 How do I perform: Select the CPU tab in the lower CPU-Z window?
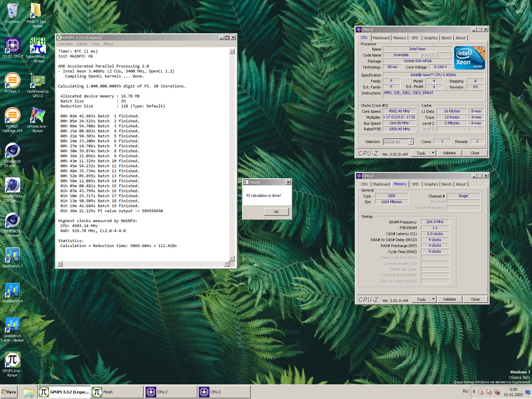364,184
